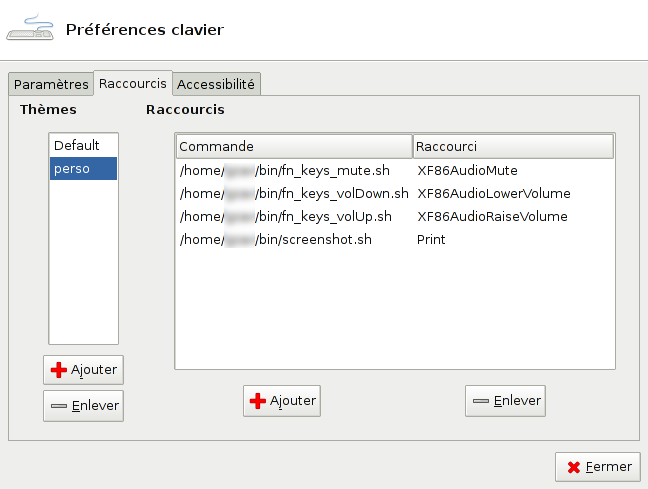Viewport: 648px width, 489px height.
Task: Click the Print shortcut cell
Action: (431, 240)
